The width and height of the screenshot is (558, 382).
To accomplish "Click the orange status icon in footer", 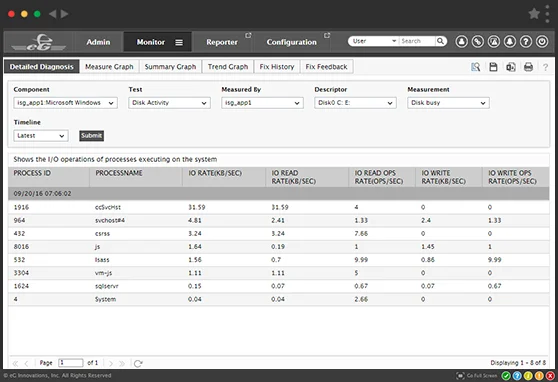I will tap(539, 376).
